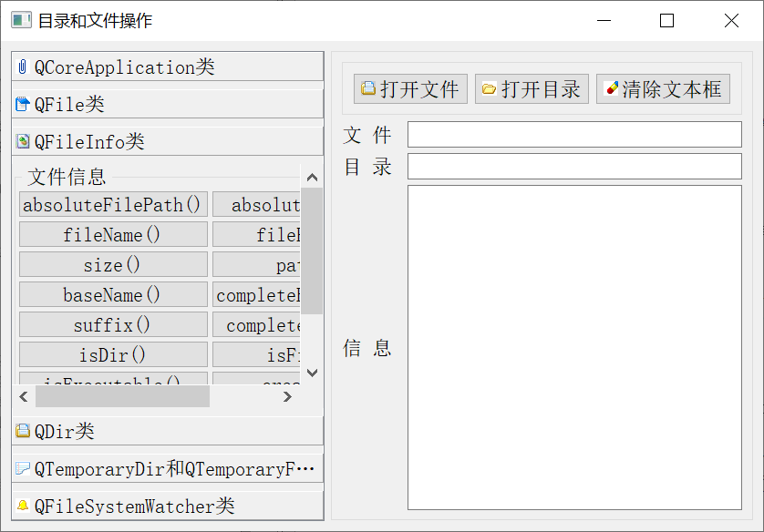Click the vertical scrollbar down arrow
Screen dimensions: 764x532
click(x=313, y=373)
